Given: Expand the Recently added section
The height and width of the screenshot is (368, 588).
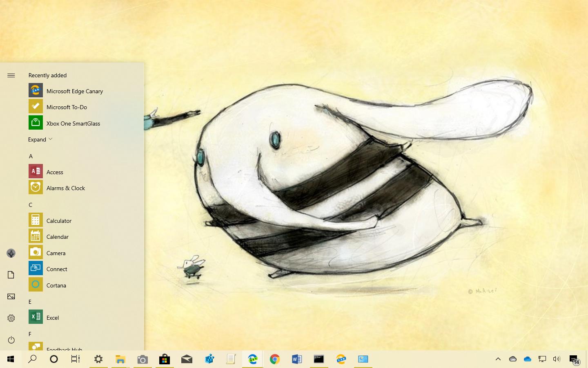Looking at the screenshot, I should [x=40, y=139].
